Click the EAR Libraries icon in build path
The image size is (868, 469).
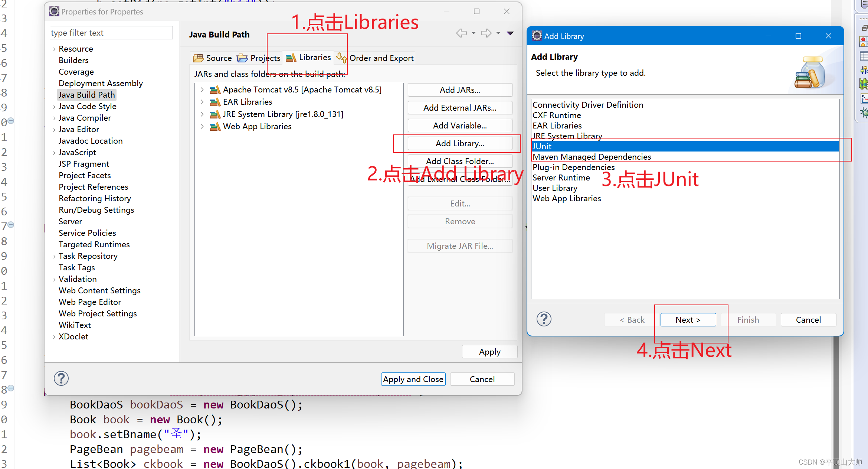click(x=215, y=102)
